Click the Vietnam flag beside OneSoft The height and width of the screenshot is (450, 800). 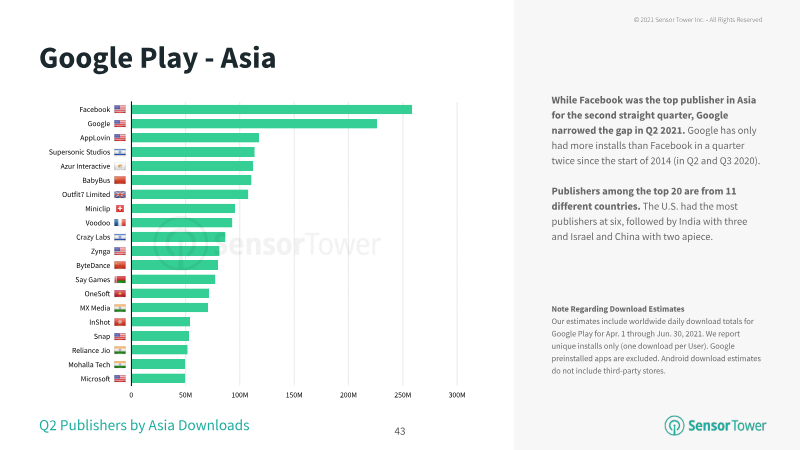[x=120, y=294]
